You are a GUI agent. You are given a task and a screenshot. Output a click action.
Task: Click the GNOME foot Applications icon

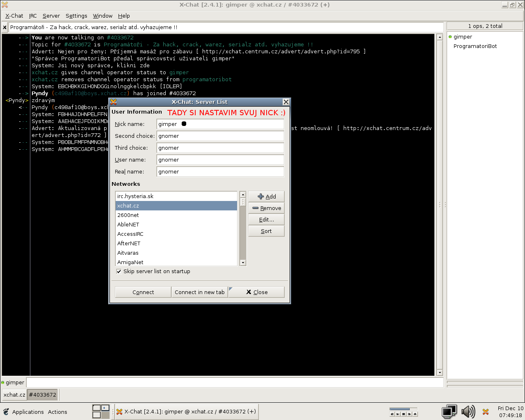click(6, 412)
